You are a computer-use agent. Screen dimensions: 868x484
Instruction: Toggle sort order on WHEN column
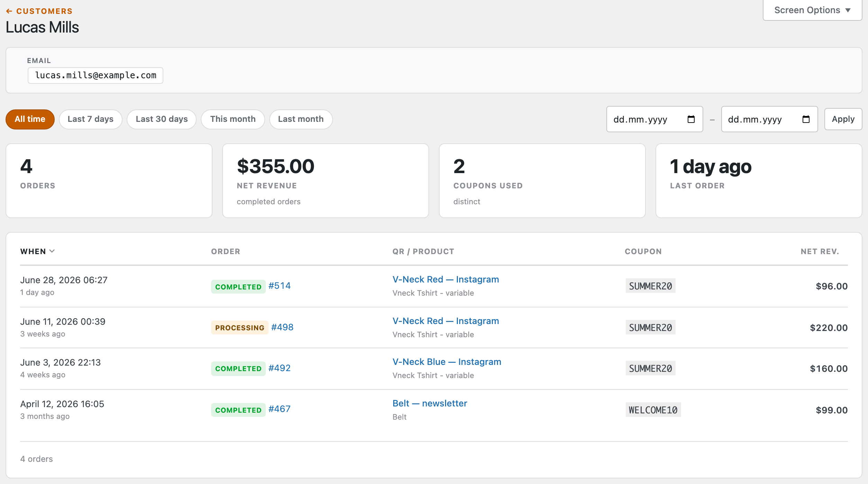(37, 251)
